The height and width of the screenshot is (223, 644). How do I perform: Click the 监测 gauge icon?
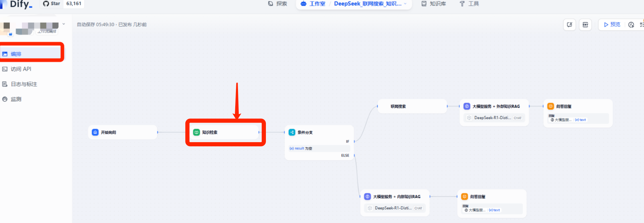(x=5, y=99)
